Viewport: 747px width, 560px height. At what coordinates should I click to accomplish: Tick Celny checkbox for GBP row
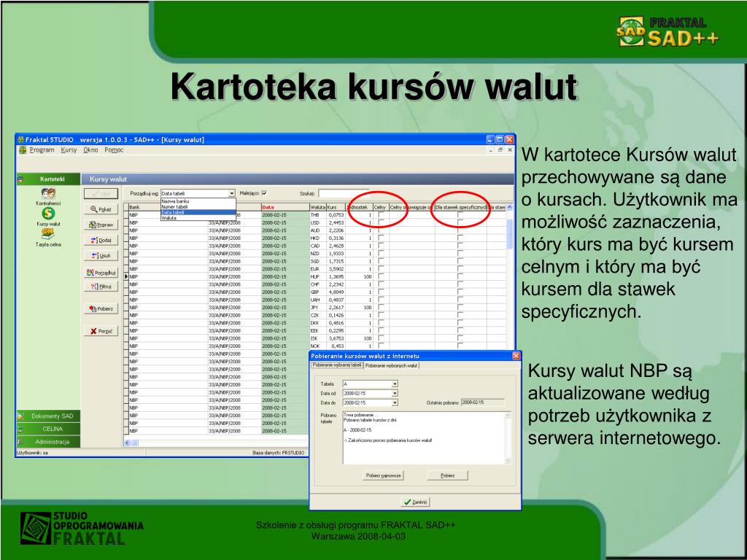(x=381, y=292)
